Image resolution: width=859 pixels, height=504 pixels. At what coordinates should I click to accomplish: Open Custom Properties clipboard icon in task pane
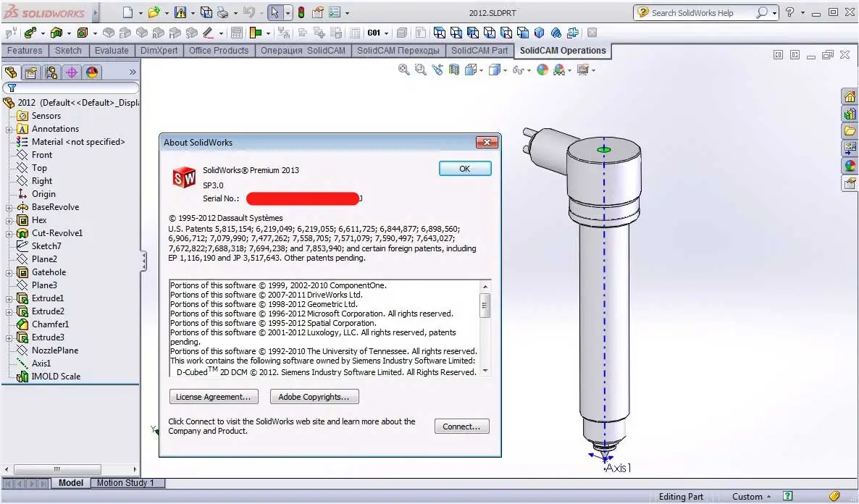850,183
